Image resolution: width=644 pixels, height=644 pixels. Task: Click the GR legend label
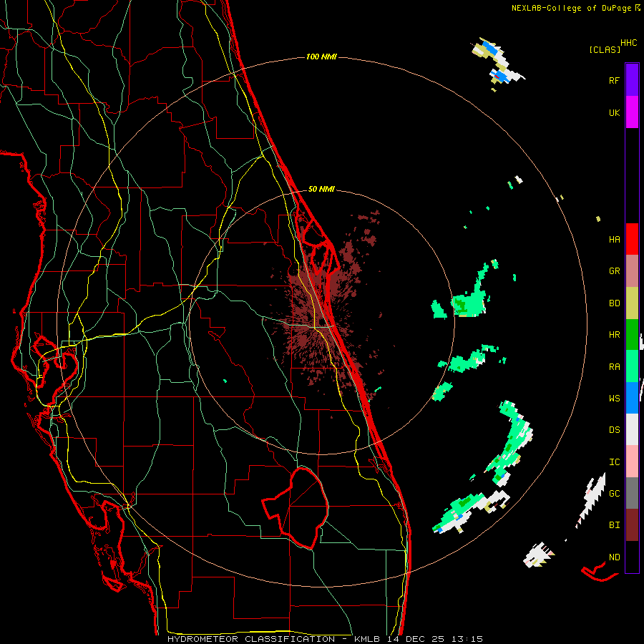[614, 271]
